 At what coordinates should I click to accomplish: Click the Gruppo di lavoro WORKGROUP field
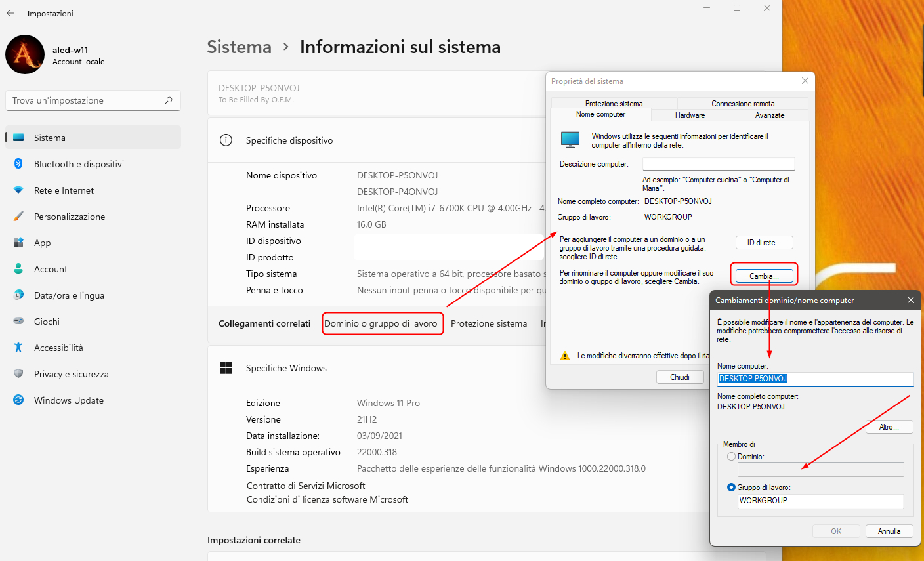[820, 501]
